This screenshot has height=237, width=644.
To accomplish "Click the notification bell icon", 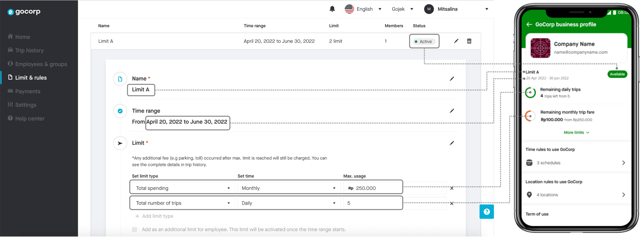I will click(332, 9).
